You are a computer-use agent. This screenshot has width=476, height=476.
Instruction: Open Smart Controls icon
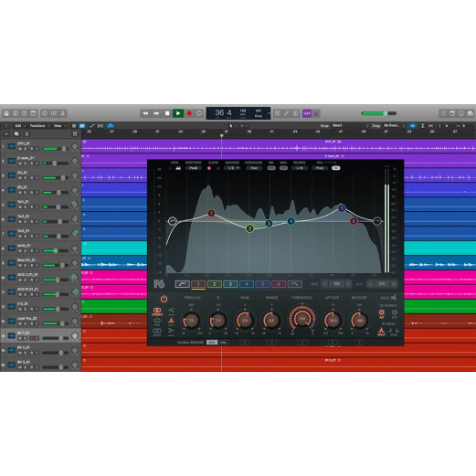point(45,113)
